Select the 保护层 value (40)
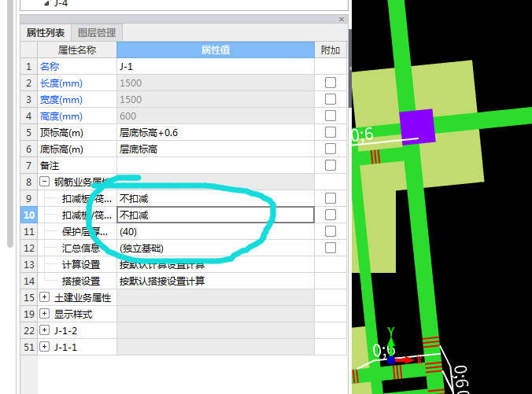This screenshot has height=394, width=532. 216,232
